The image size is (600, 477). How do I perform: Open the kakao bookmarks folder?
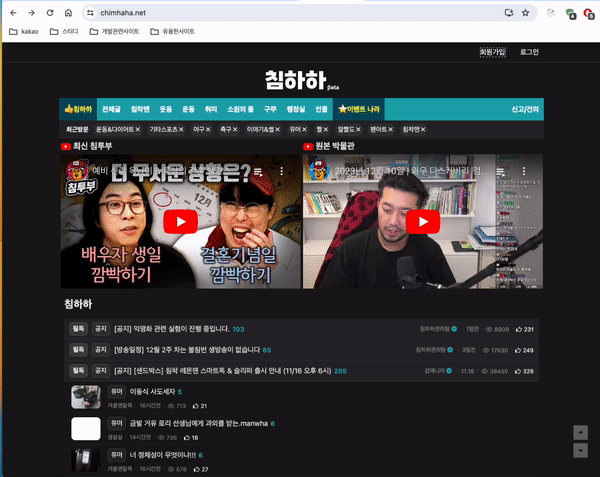click(26, 31)
